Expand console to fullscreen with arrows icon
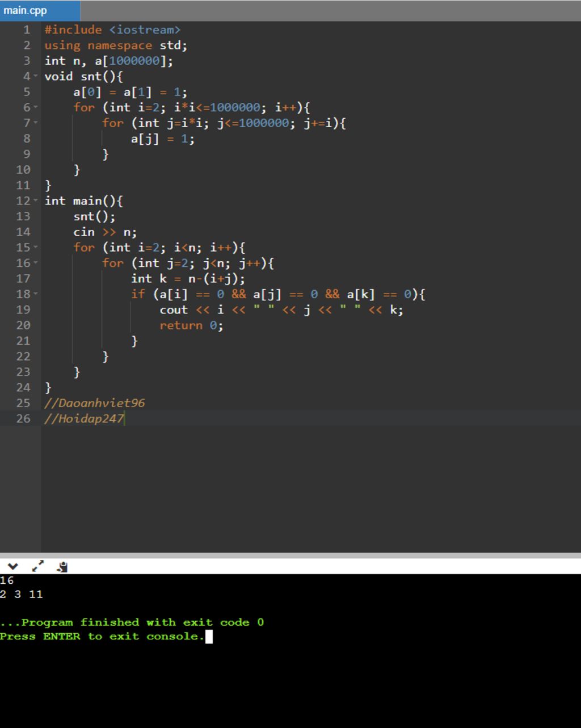 click(x=38, y=566)
